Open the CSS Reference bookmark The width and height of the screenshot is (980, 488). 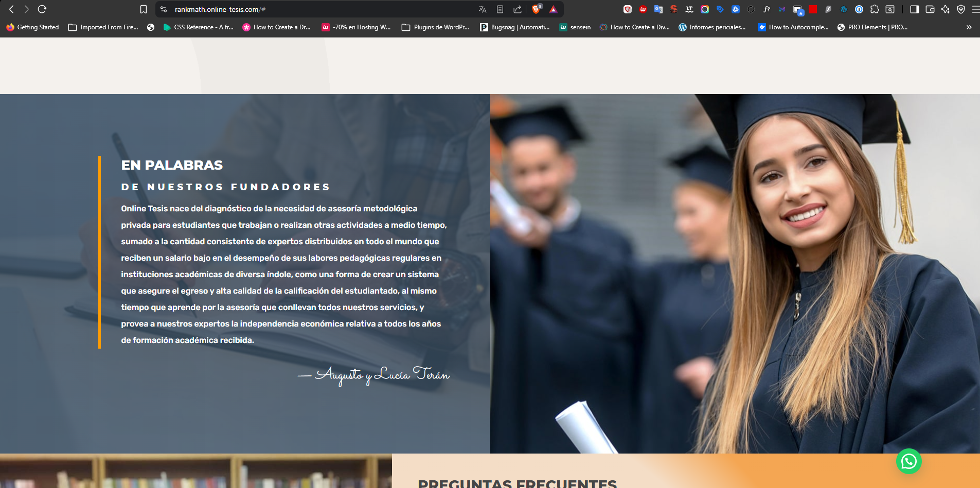coord(198,27)
